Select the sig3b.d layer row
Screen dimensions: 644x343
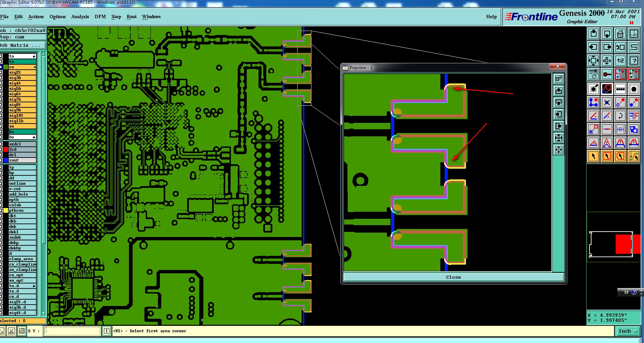coord(22,307)
